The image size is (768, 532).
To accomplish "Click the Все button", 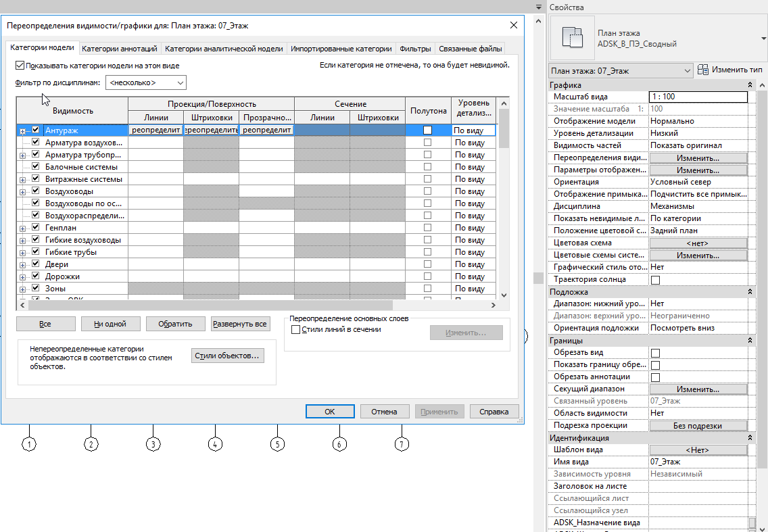I will 45,324.
